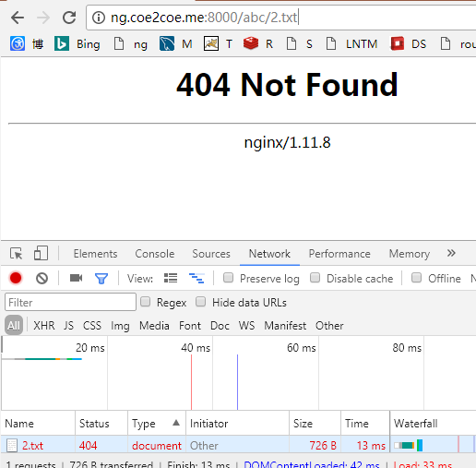Select the 2.txt request row
The width and height of the screenshot is (476, 468).
[x=238, y=445]
